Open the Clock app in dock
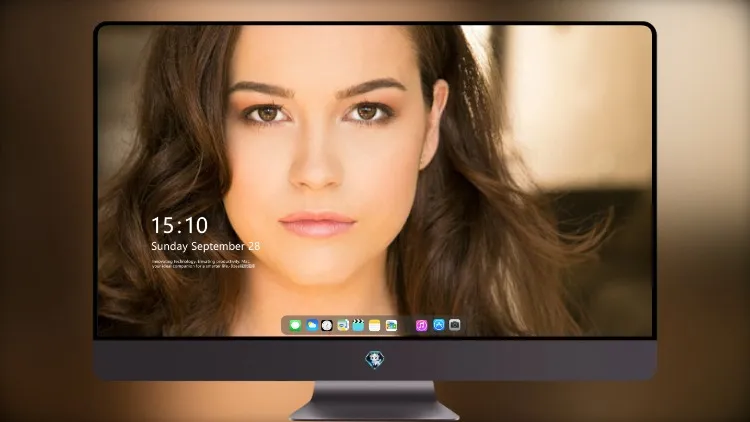 click(x=327, y=325)
